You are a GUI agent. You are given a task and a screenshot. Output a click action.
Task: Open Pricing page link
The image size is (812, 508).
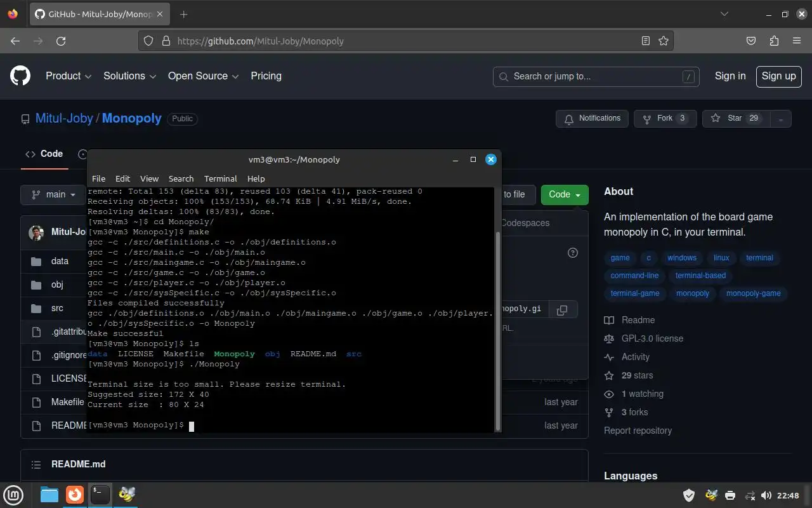tap(266, 76)
